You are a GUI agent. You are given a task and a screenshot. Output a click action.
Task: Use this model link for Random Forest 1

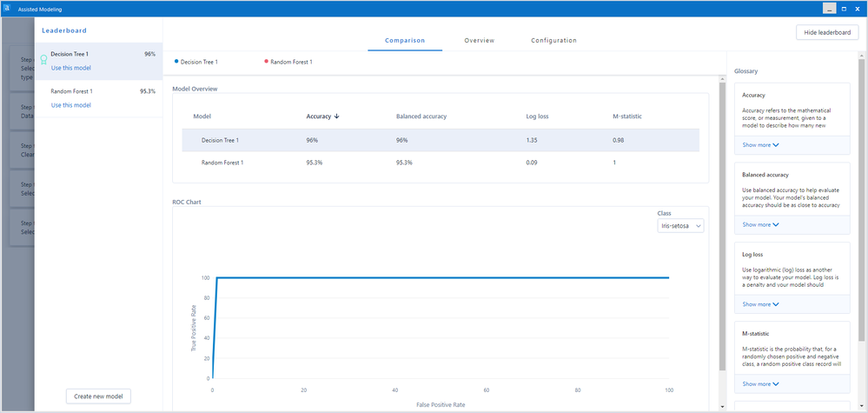71,105
